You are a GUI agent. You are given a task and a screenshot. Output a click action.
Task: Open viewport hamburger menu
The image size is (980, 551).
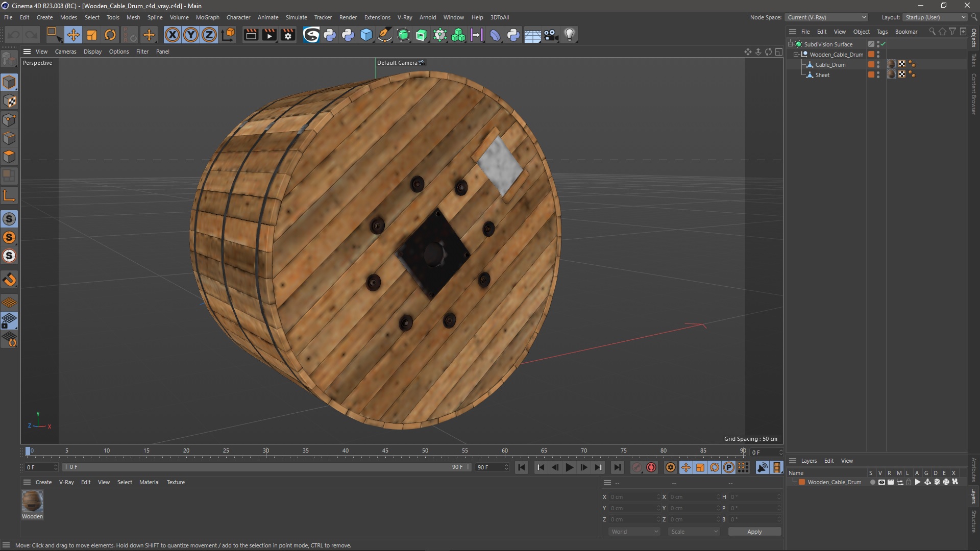click(x=27, y=52)
